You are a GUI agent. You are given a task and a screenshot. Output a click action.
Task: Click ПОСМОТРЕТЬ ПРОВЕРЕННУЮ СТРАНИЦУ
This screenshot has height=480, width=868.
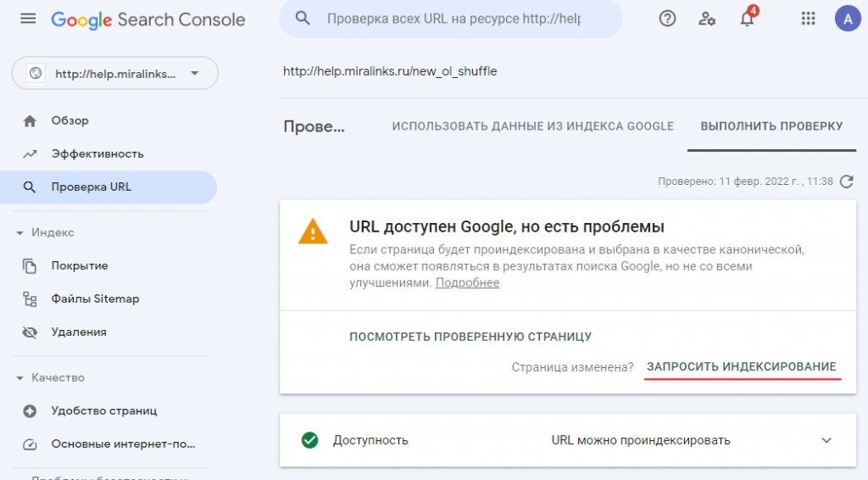[x=470, y=337]
